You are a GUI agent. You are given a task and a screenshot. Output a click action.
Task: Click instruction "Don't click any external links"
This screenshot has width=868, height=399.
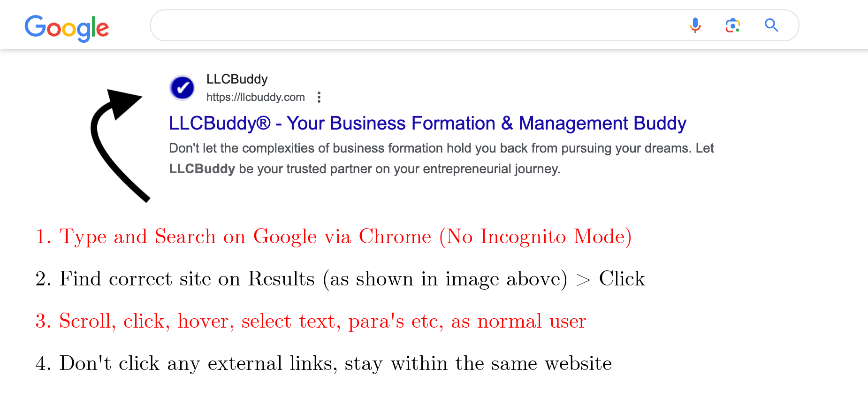(x=324, y=363)
